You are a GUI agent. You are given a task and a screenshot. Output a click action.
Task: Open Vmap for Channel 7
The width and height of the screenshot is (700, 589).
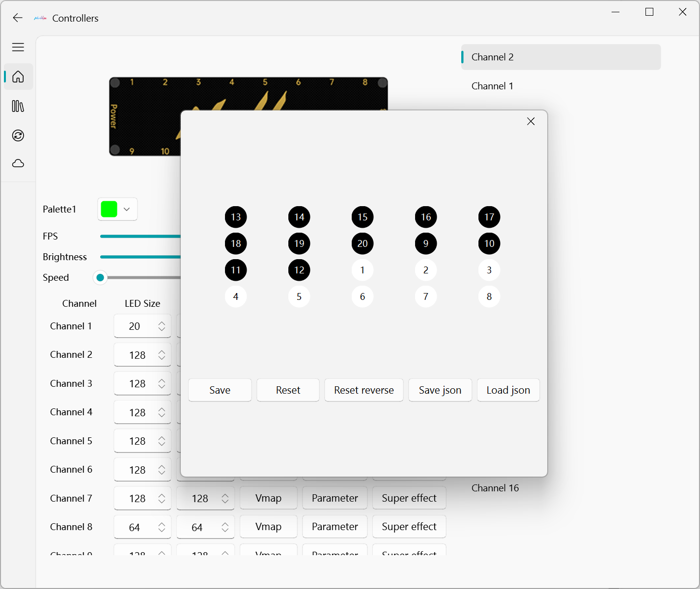point(268,498)
